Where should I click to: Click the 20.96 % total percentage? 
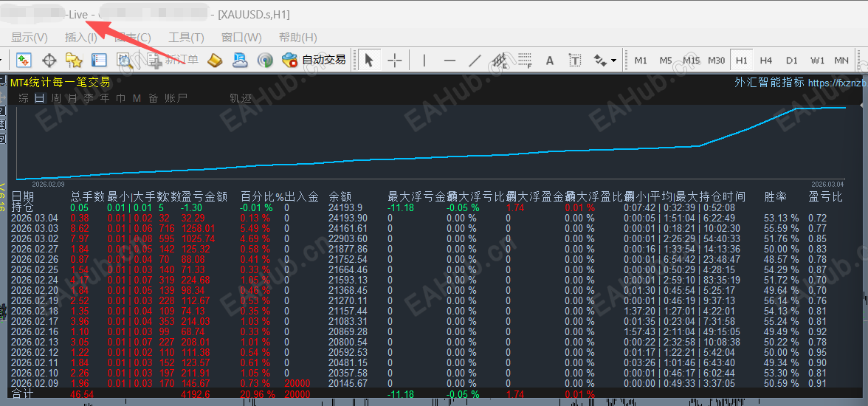258,394
